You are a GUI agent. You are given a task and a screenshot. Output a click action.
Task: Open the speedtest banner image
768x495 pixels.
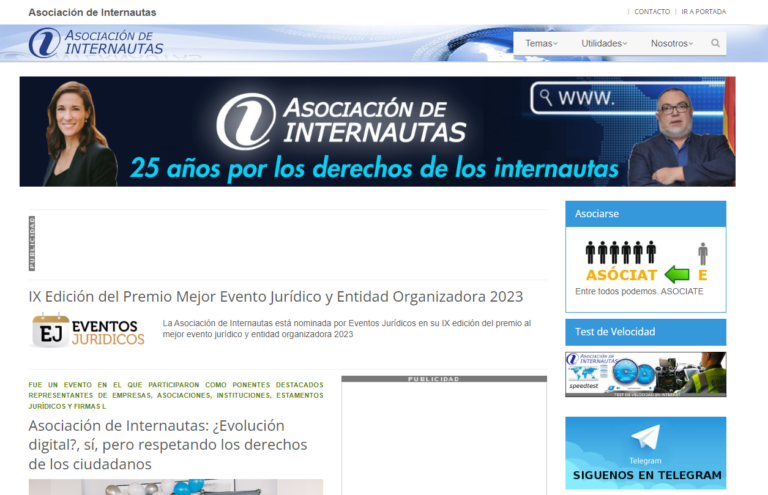(645, 374)
